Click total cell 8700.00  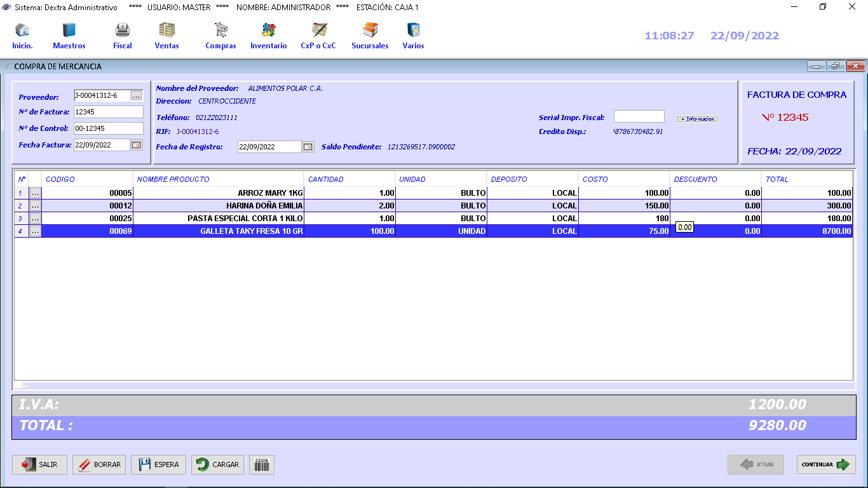tap(807, 231)
